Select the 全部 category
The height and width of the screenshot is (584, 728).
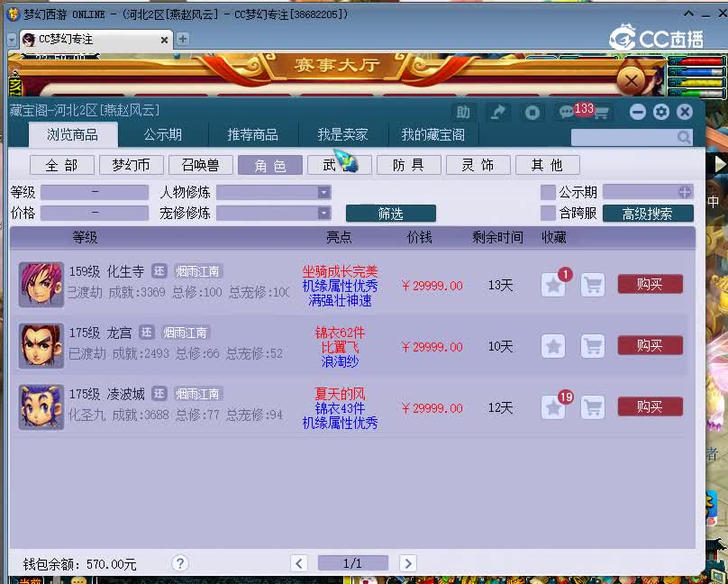click(62, 165)
